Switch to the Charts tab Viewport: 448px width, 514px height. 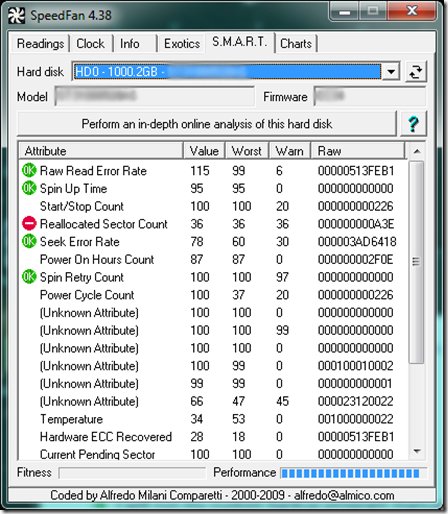tap(296, 44)
